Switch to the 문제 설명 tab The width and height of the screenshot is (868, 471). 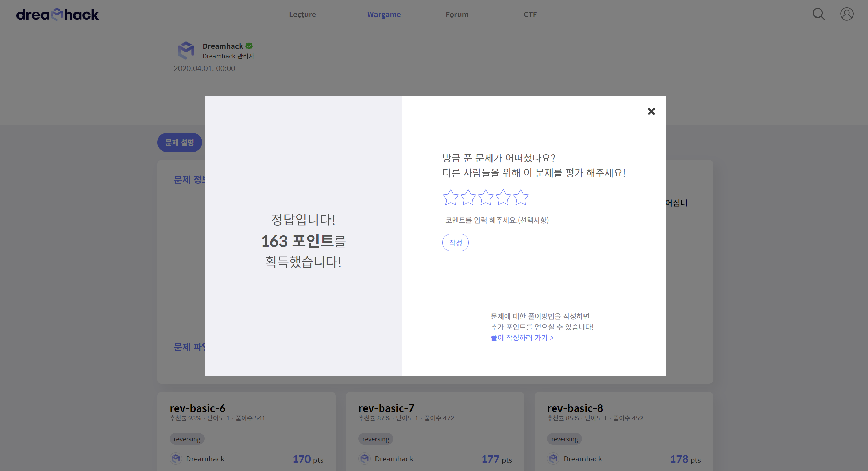(180, 143)
